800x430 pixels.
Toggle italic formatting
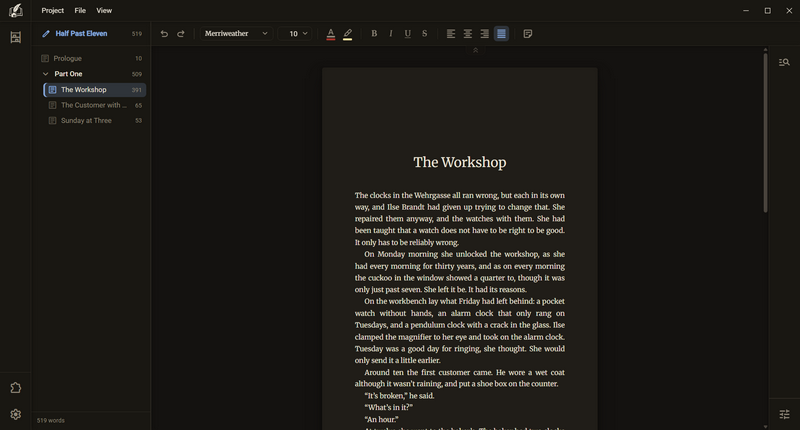391,34
